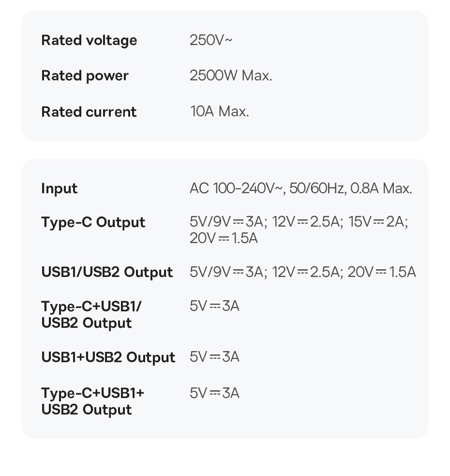Select the 15V 2A Type-C rating

(377, 222)
